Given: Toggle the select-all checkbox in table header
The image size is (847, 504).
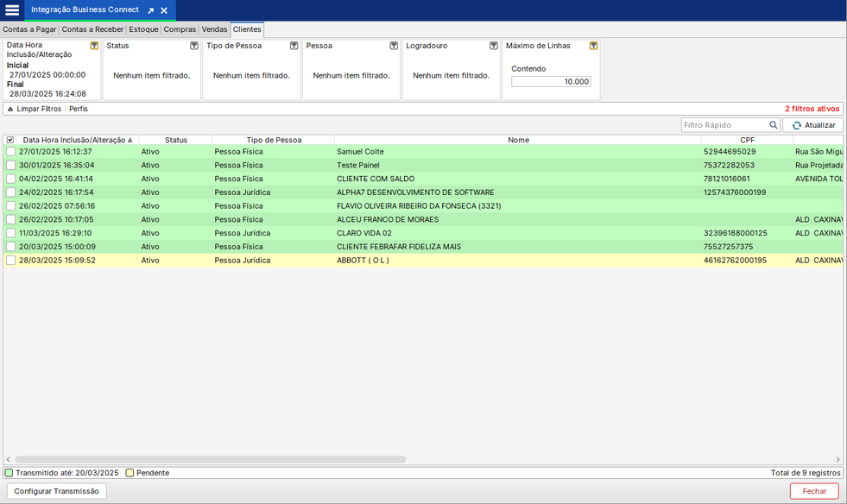Looking at the screenshot, I should [10, 140].
